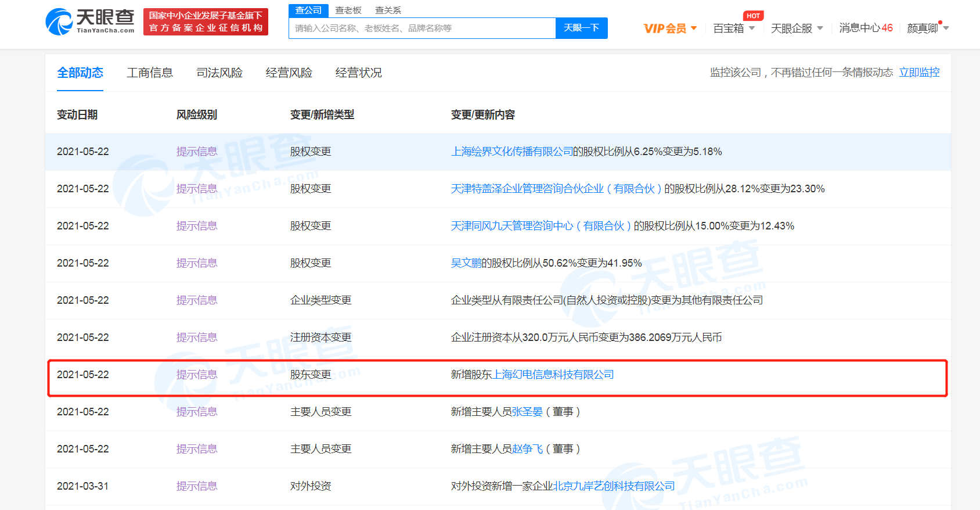Image resolution: width=980 pixels, height=510 pixels.
Task: Open the 经营状况 tab
Action: click(359, 73)
